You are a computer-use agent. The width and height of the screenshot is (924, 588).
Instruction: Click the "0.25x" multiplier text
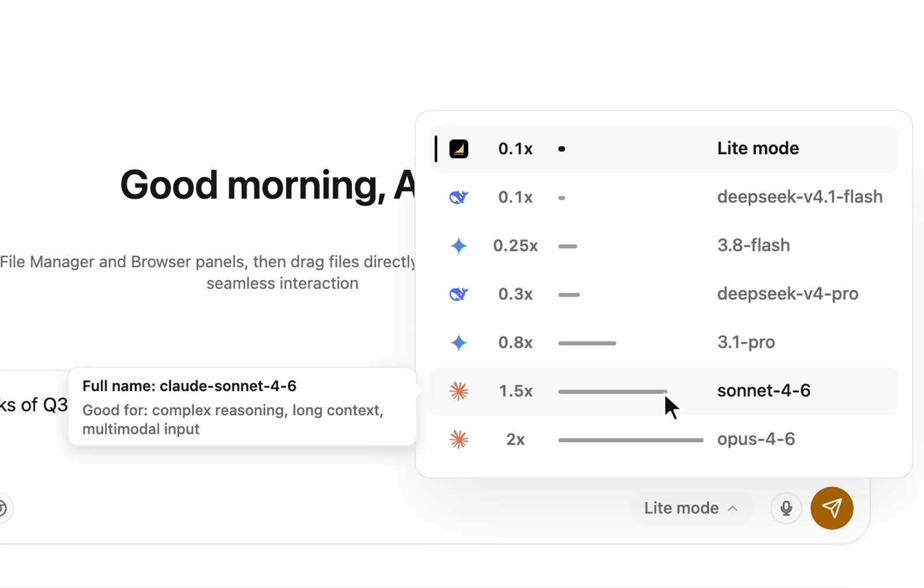click(x=515, y=246)
